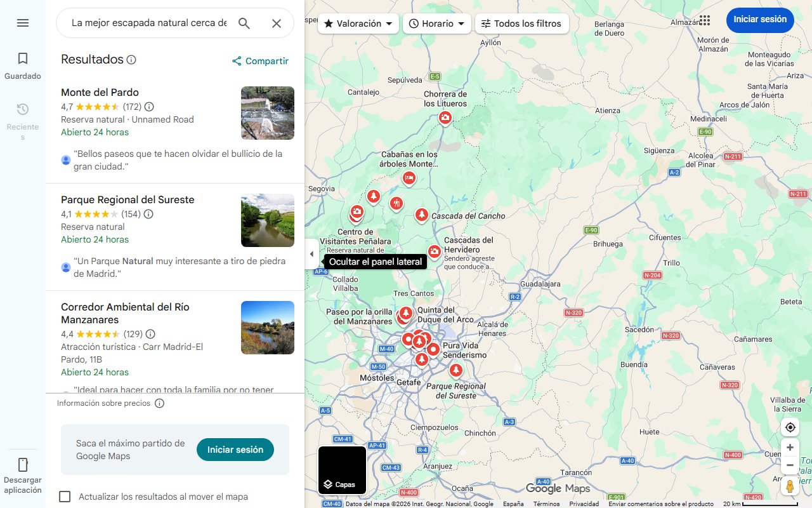This screenshot has height=508, width=812.
Task: Enable Actualizar los resultados al mover el mapa
Action: (x=64, y=497)
